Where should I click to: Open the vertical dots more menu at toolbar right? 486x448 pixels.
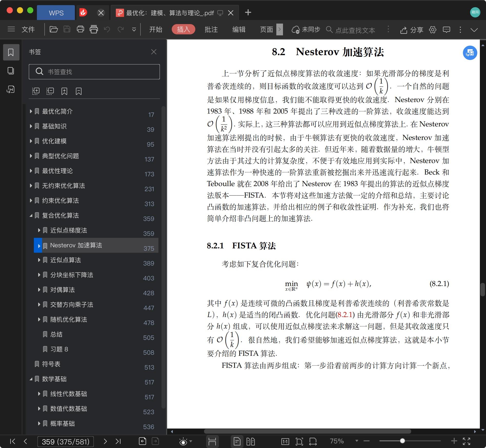click(x=460, y=30)
